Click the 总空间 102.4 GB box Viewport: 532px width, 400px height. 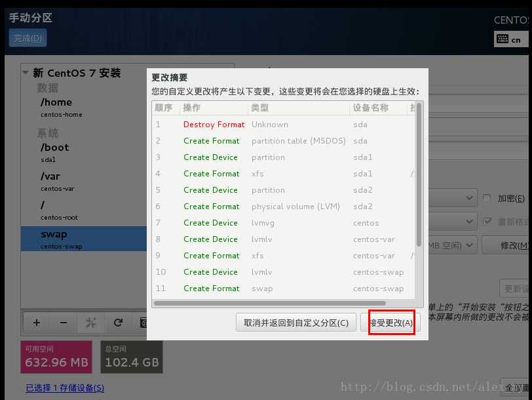coord(132,357)
